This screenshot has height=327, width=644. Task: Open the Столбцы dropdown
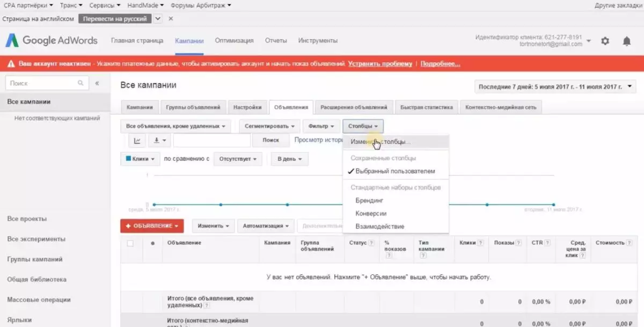point(363,126)
